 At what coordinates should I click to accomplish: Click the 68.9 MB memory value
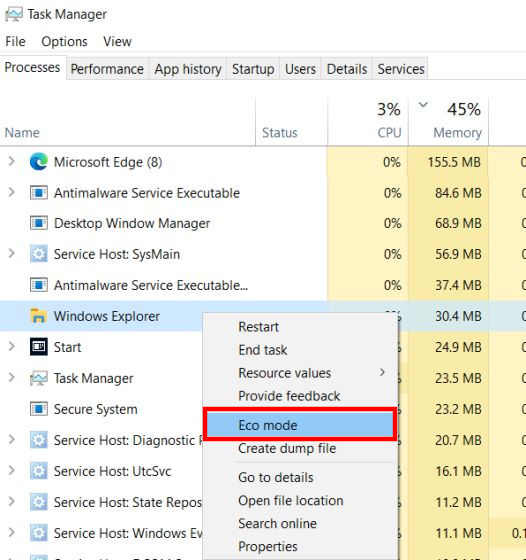[x=458, y=224]
